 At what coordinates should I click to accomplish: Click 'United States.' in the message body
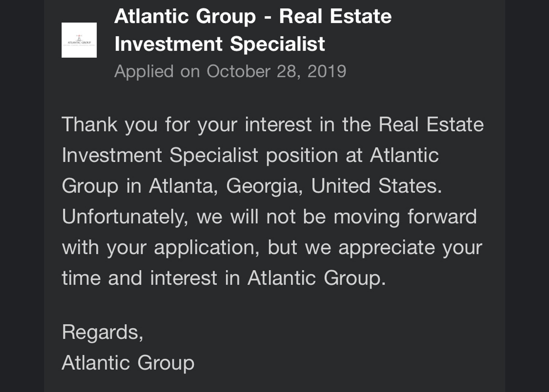click(376, 186)
